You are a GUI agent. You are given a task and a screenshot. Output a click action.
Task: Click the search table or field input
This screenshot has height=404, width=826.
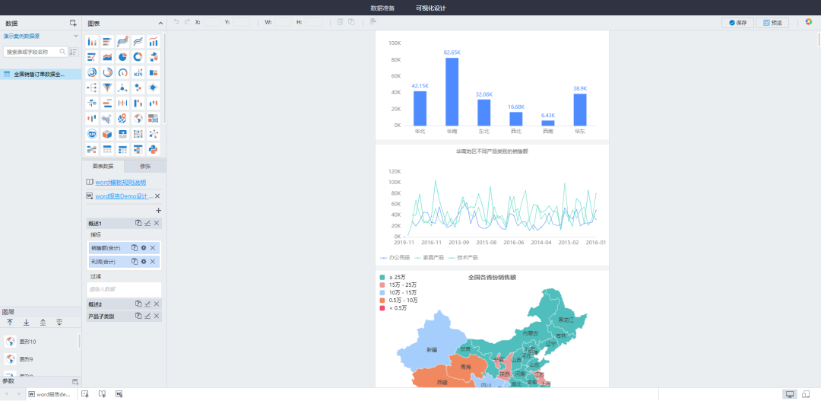click(x=34, y=51)
